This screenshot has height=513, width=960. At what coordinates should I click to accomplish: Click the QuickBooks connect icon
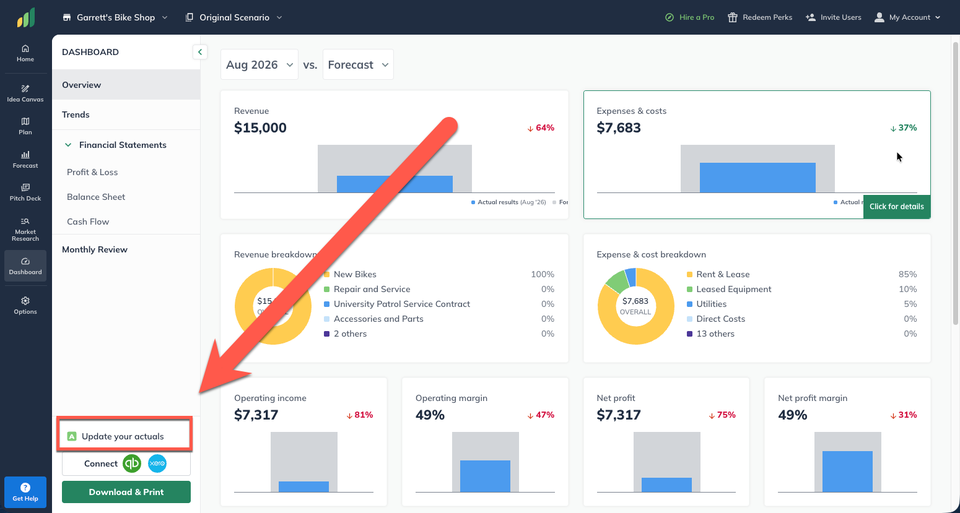(x=132, y=463)
